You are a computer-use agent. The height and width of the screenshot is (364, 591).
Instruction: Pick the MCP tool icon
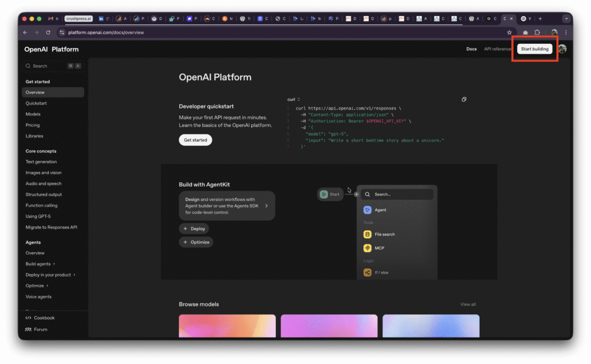(x=368, y=248)
